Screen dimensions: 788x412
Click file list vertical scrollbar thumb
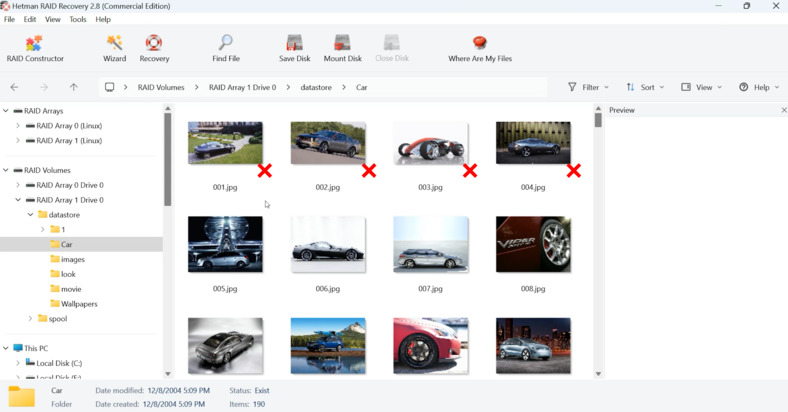(x=598, y=120)
